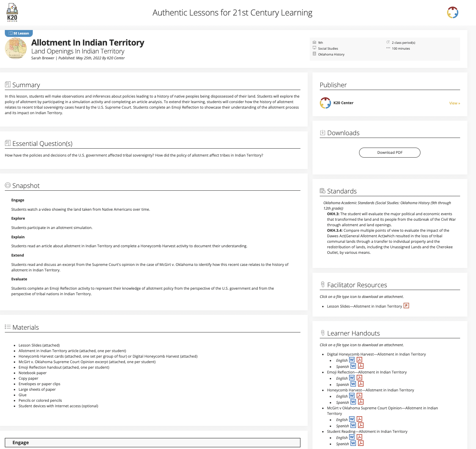This screenshot has width=476, height=449.
Task: Download Spanish Word file of Emoji Reflection
Action: pyautogui.click(x=353, y=384)
